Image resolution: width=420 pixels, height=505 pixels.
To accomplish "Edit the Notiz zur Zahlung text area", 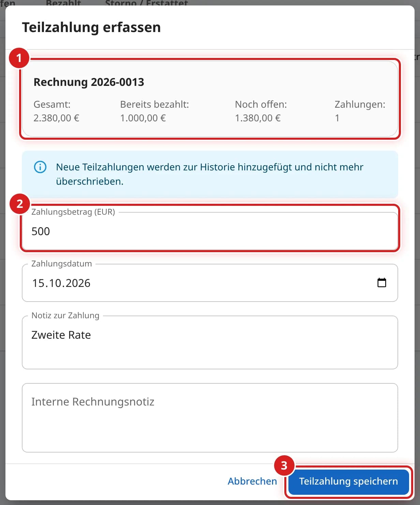I will 210,342.
